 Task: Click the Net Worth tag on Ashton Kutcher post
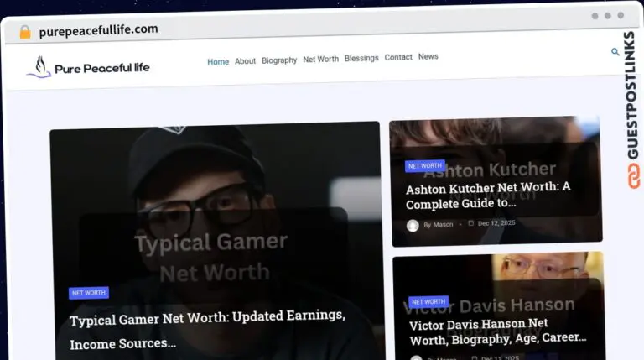[425, 166]
